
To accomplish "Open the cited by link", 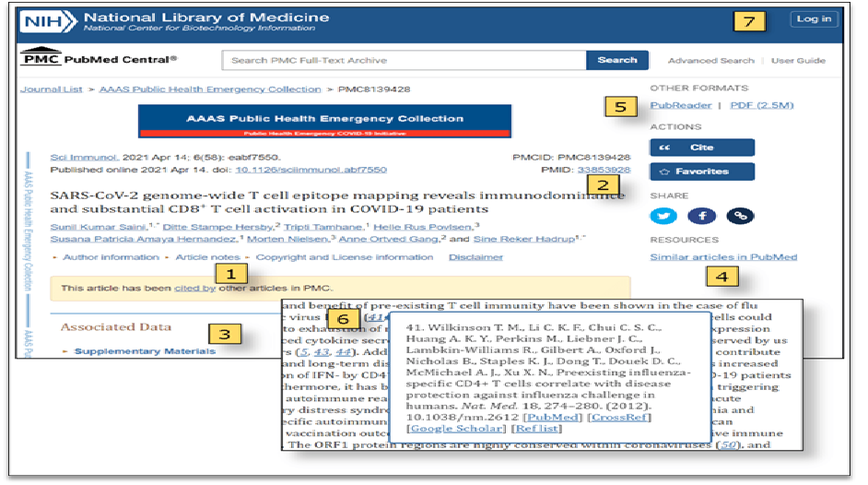I will pyautogui.click(x=194, y=289).
